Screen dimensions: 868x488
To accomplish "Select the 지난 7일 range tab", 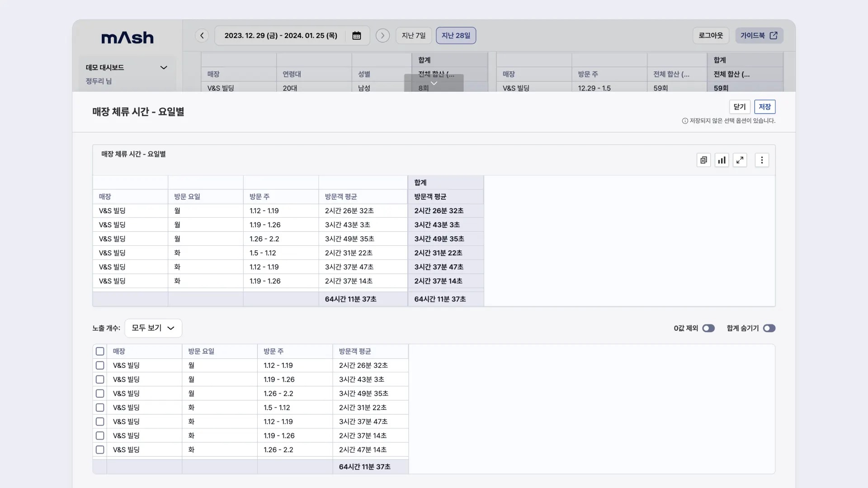I will click(x=414, y=36).
